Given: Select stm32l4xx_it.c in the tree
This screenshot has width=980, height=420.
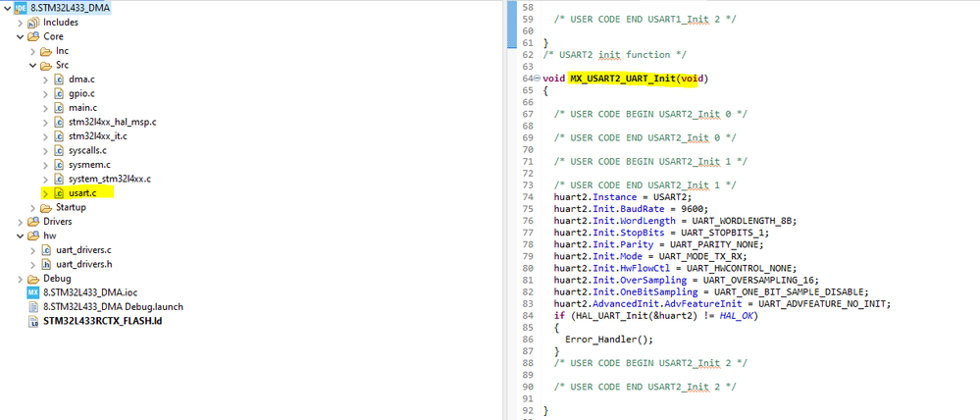Looking at the screenshot, I should point(98,136).
